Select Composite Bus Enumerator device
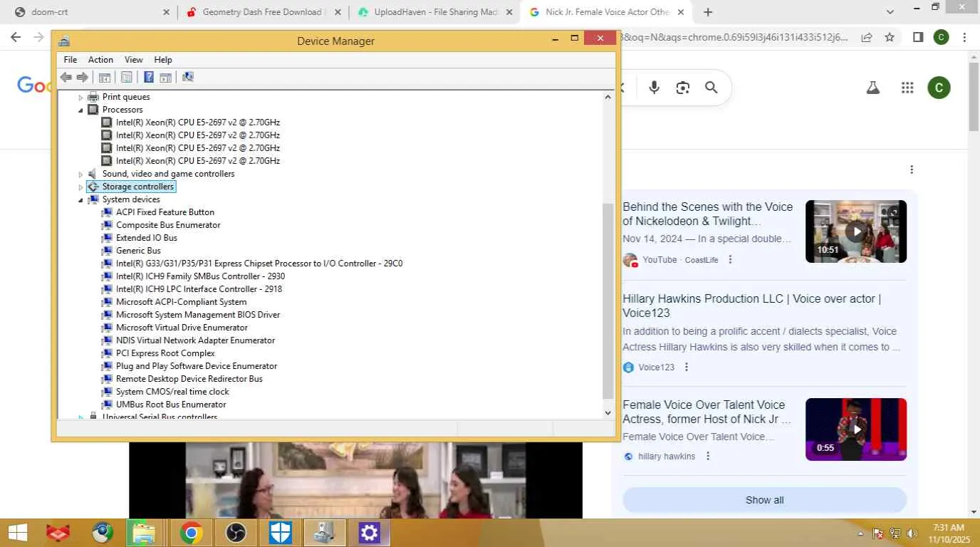This screenshot has width=980, height=547. click(168, 225)
